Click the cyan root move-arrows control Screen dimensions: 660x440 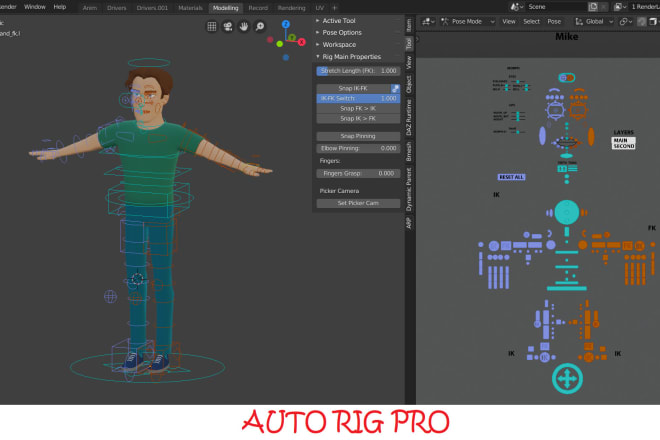[x=567, y=379]
